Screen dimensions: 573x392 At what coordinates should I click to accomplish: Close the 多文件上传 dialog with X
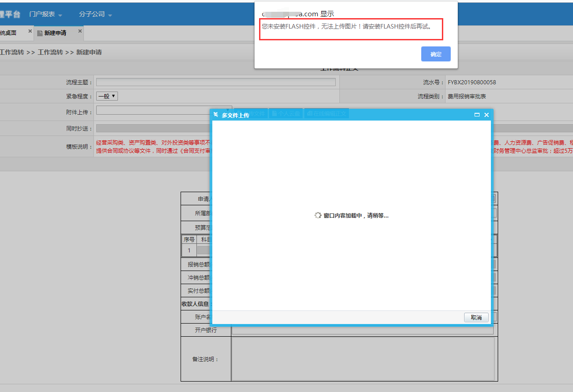(x=486, y=115)
